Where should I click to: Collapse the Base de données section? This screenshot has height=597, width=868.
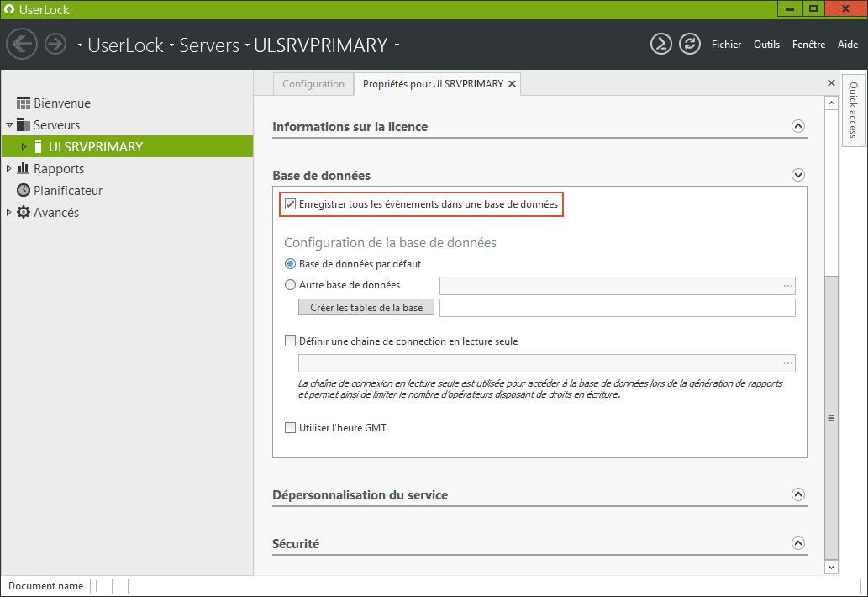[x=797, y=175]
